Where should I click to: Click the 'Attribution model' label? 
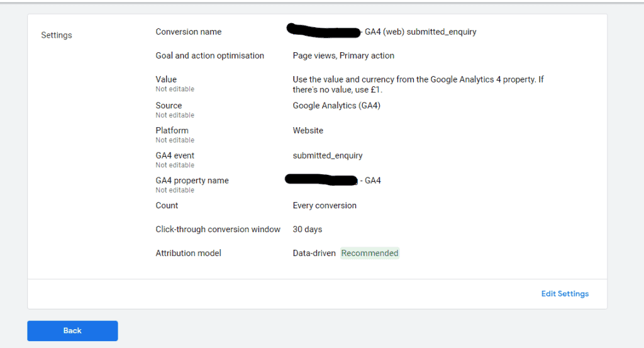pyautogui.click(x=188, y=253)
